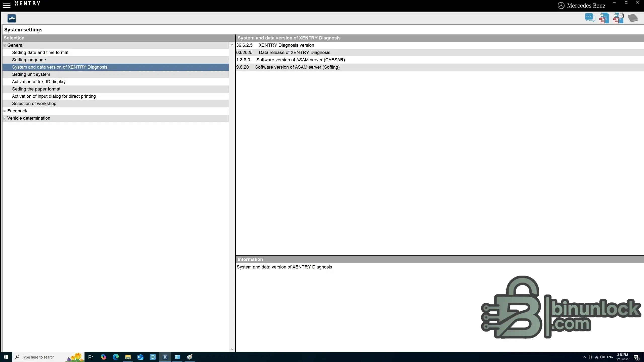The image size is (644, 362).
Task: Click the Type here to search box
Action: [x=48, y=357]
